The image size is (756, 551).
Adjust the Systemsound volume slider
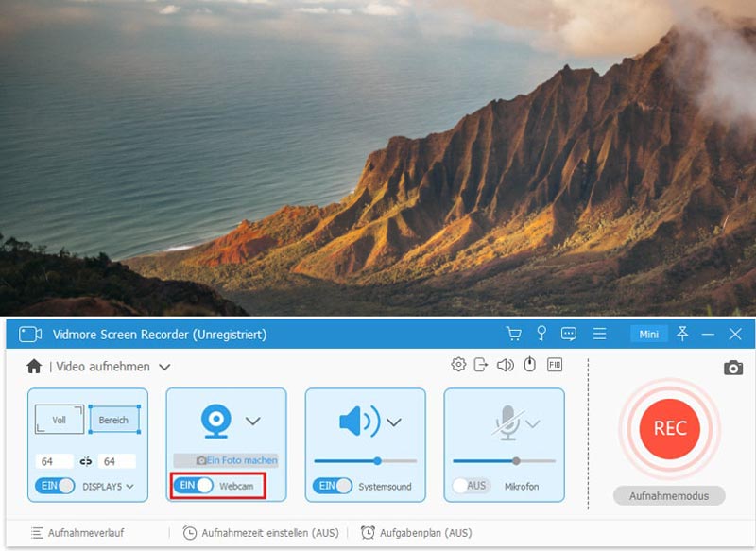[x=377, y=461]
